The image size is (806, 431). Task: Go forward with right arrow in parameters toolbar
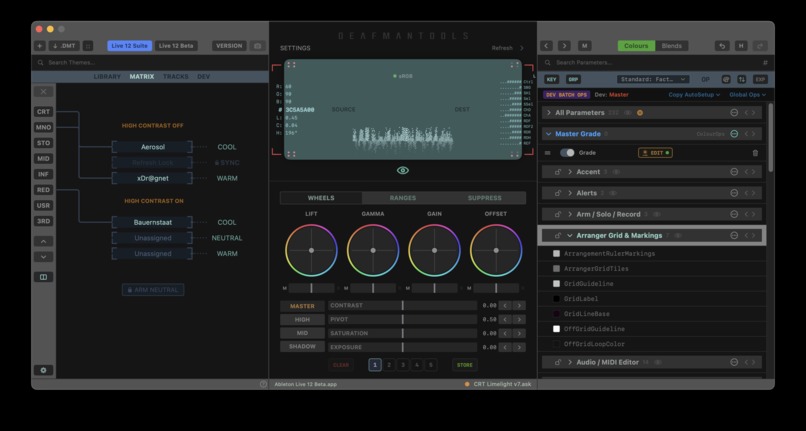pos(564,46)
